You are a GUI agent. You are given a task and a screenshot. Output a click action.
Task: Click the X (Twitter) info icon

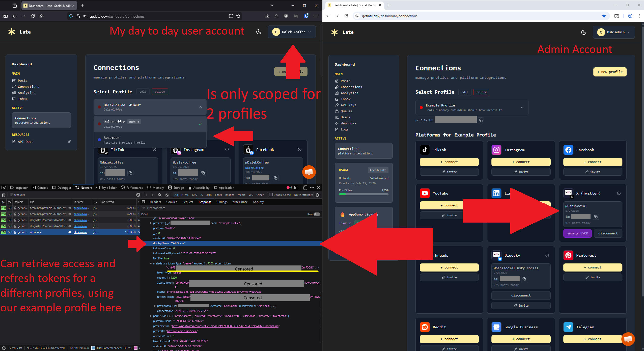pos(619,193)
